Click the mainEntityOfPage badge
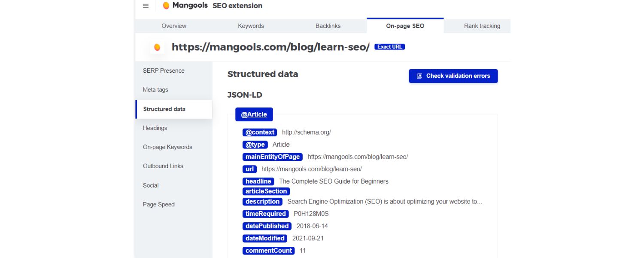Viewport: 644px width, 258px height. coord(272,157)
